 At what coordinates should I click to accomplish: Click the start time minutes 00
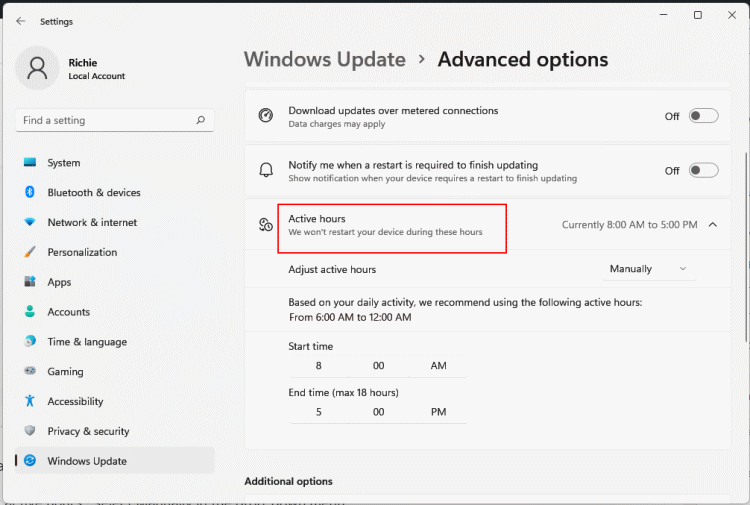click(x=378, y=366)
